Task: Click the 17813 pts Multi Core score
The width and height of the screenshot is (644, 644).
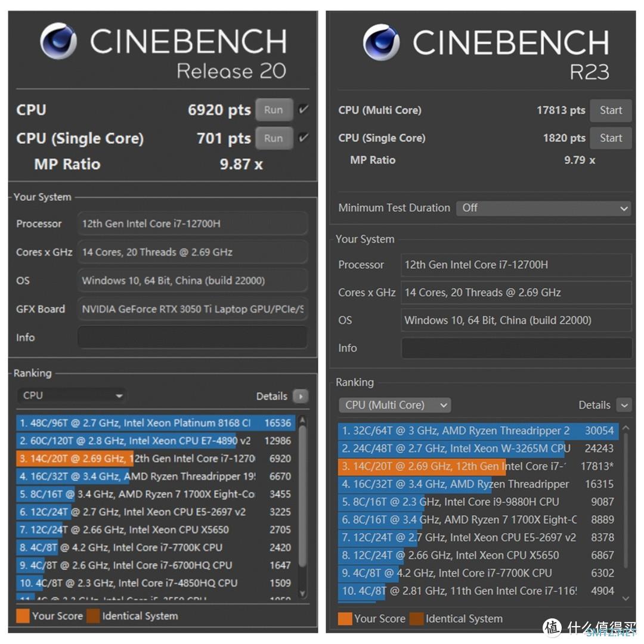Action: pos(561,110)
